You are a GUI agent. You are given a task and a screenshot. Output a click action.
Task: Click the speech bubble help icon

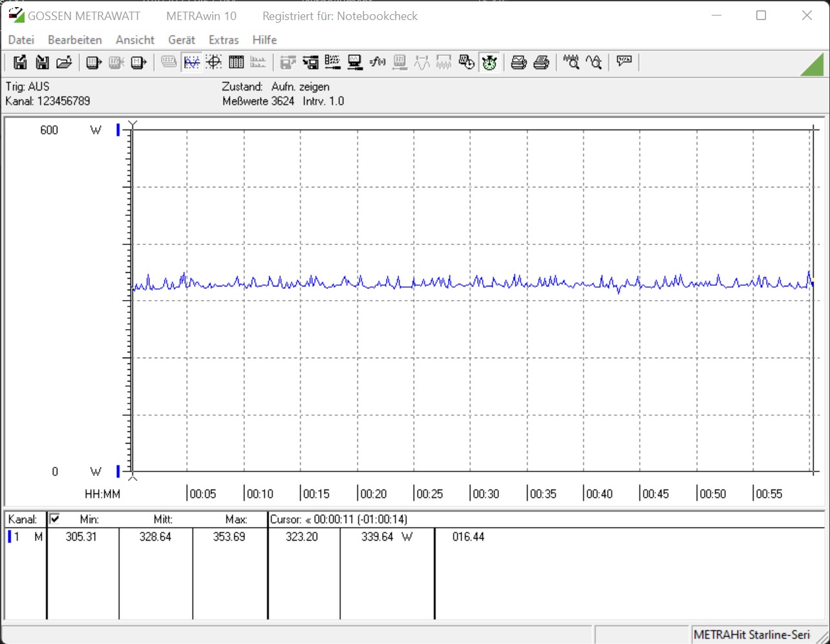tap(624, 62)
